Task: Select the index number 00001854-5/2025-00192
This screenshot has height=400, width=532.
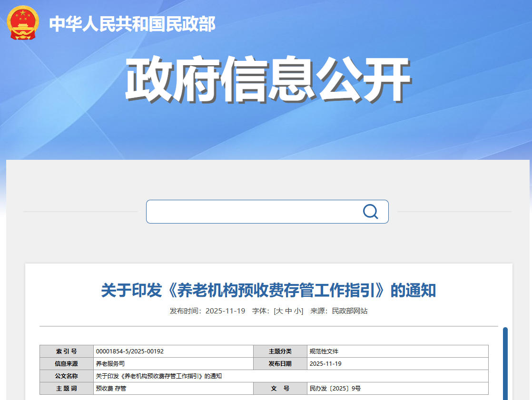Action: (x=129, y=351)
